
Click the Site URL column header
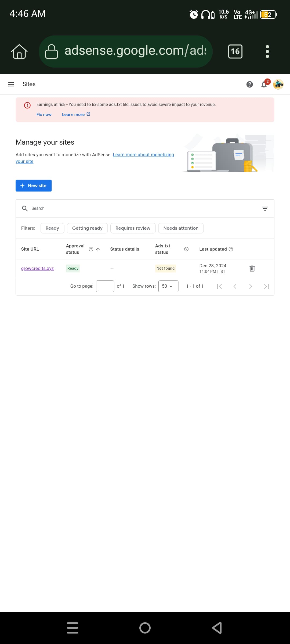tap(30, 249)
